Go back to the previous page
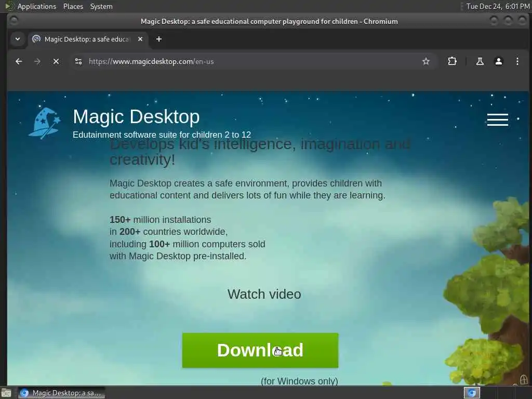532x399 pixels. point(19,61)
